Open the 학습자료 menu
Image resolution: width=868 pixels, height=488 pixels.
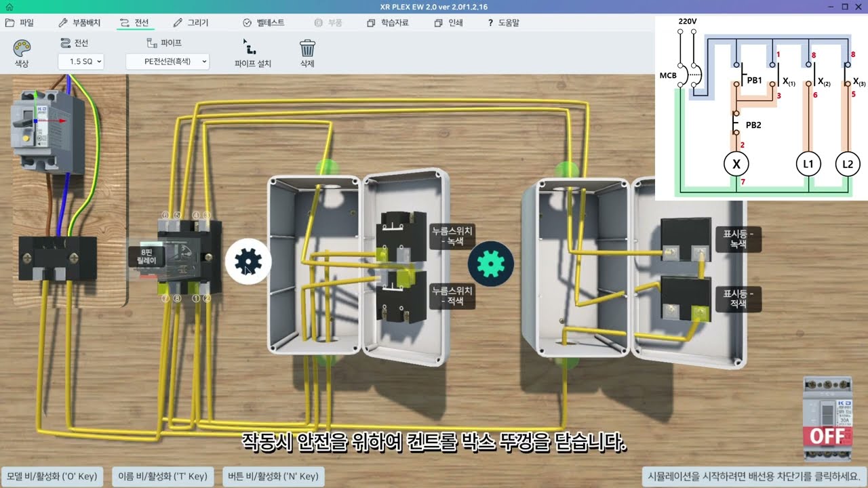coord(388,22)
